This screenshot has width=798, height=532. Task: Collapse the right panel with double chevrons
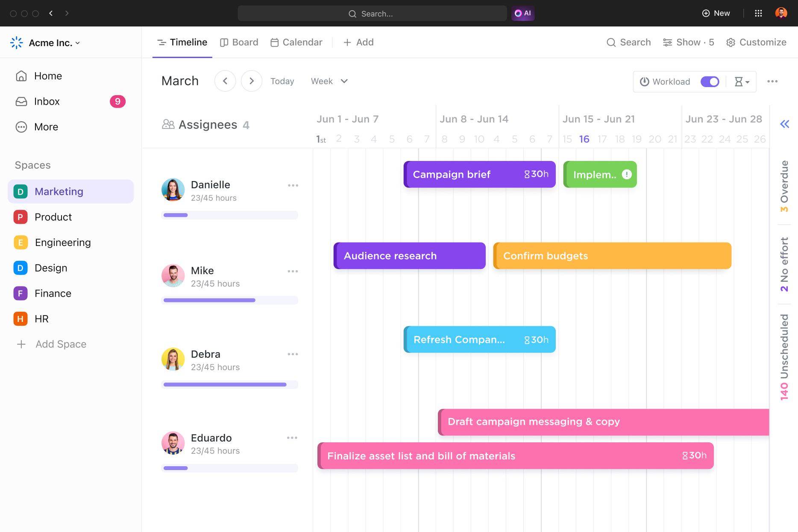point(784,124)
